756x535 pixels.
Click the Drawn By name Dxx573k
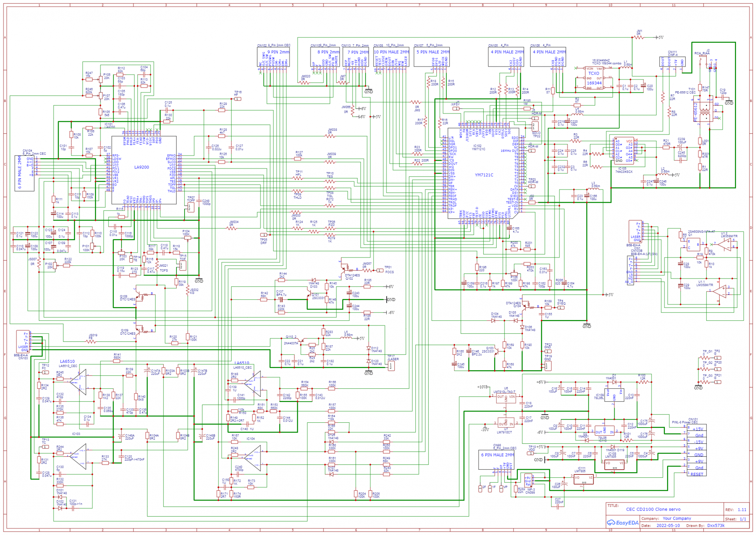point(716,525)
